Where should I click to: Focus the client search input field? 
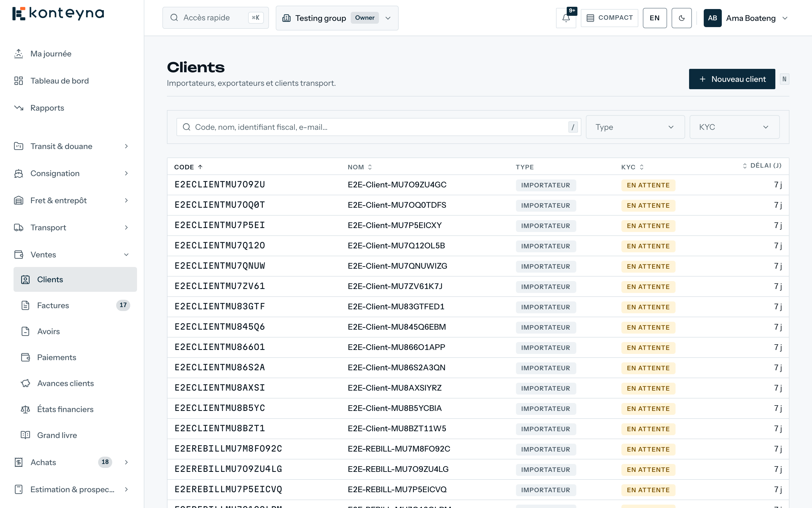(378, 127)
